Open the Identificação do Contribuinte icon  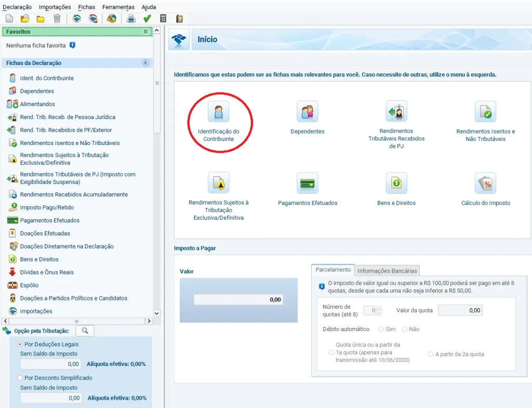pos(219,112)
